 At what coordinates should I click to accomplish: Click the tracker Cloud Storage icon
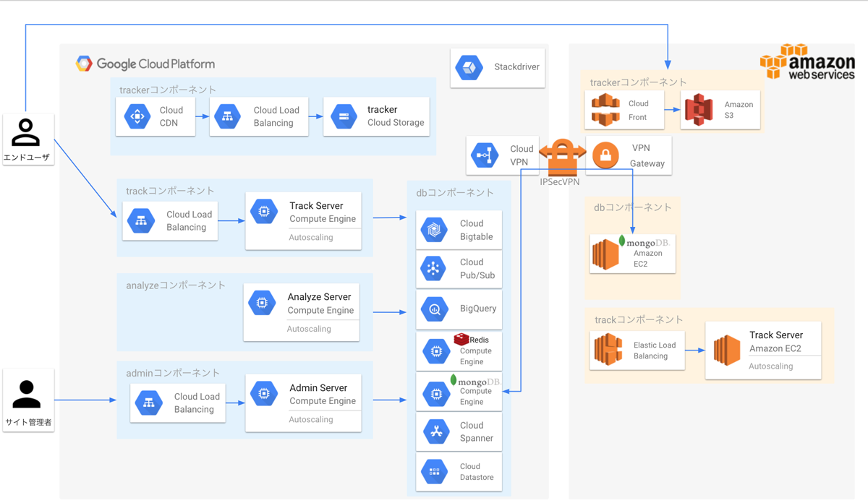click(x=344, y=116)
